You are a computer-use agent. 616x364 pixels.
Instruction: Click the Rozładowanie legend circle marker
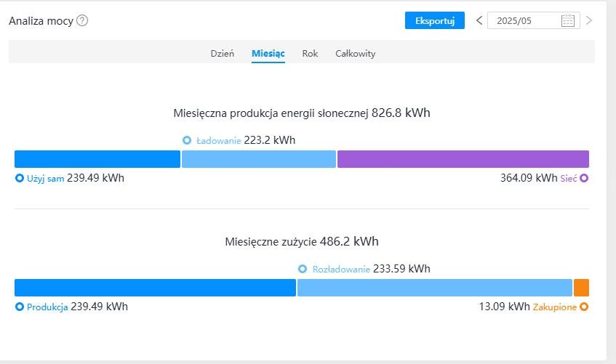tap(302, 269)
